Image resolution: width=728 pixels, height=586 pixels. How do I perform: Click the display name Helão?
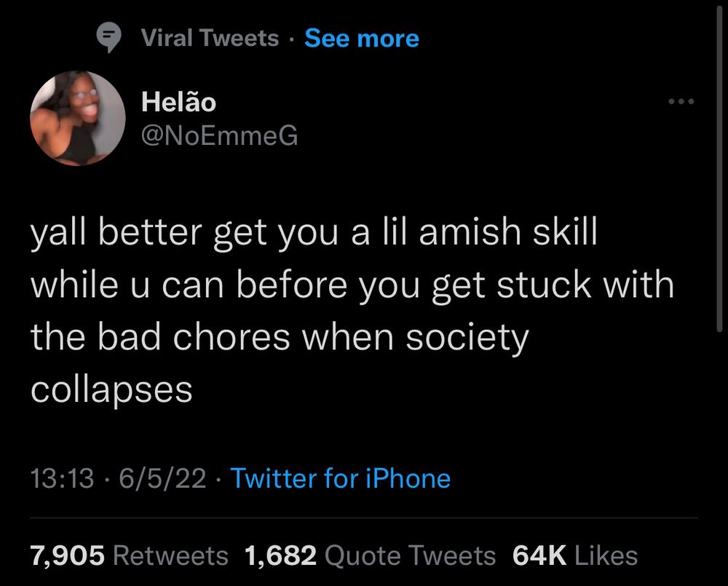(179, 102)
